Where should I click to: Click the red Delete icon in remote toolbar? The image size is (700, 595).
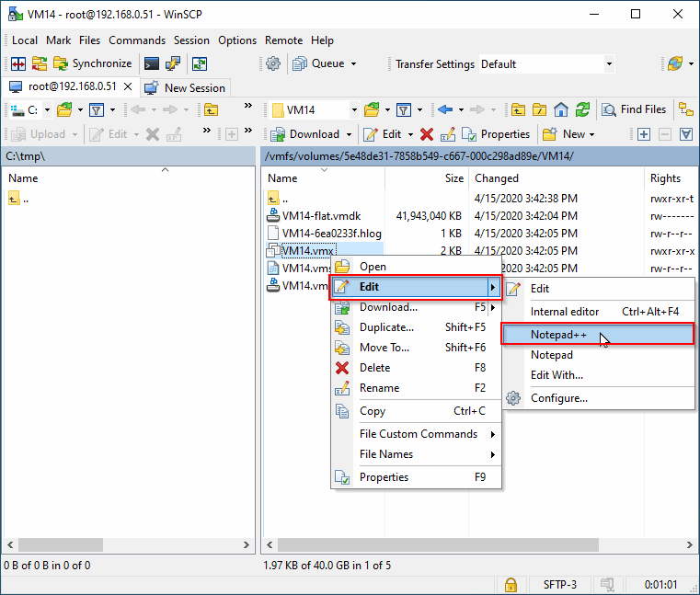427,134
